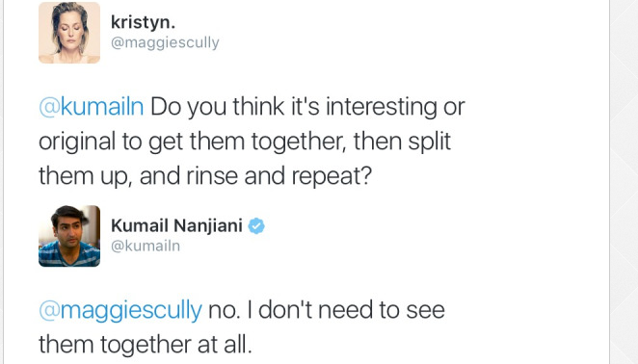Click the words "then split"
Screen dimensions: 638x364
pyautogui.click(x=402, y=142)
